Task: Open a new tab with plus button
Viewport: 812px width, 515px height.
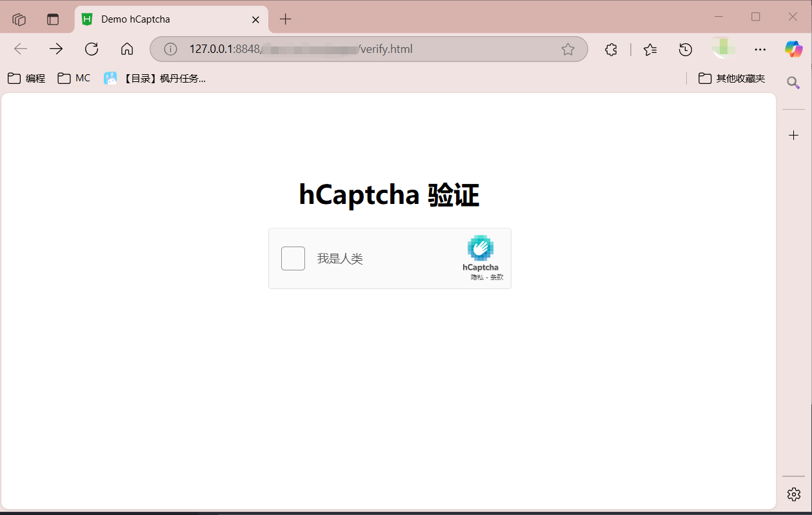Action: pos(286,19)
